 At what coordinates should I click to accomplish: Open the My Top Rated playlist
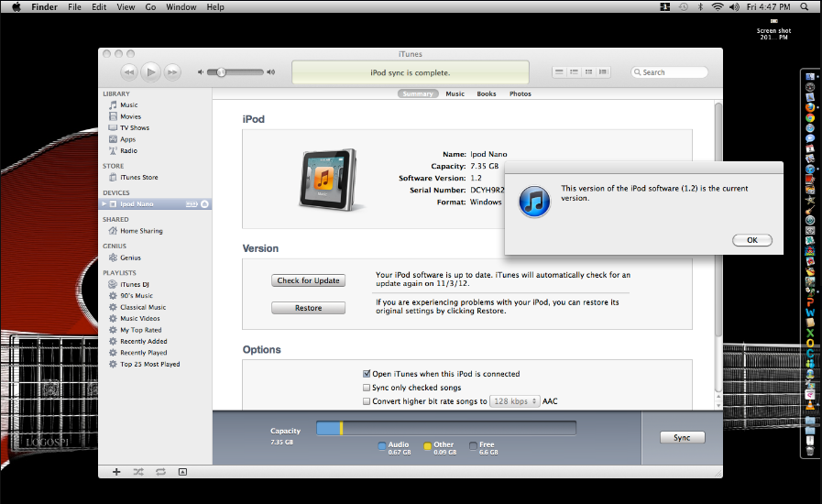point(140,330)
